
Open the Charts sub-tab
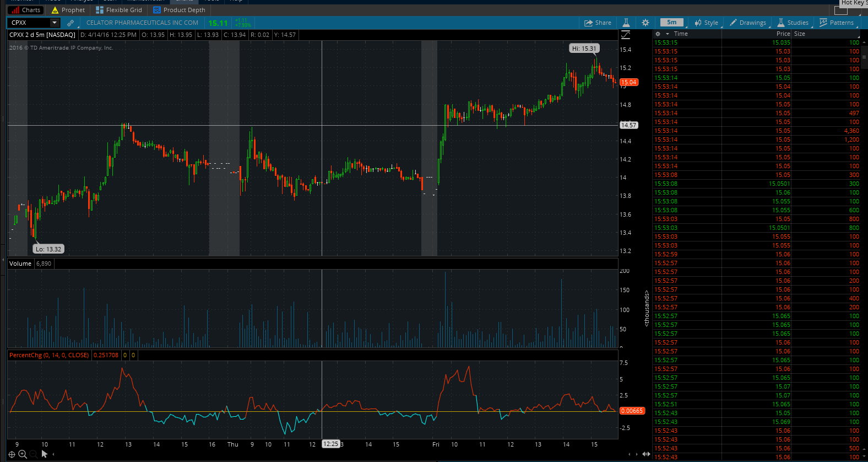pyautogui.click(x=25, y=10)
